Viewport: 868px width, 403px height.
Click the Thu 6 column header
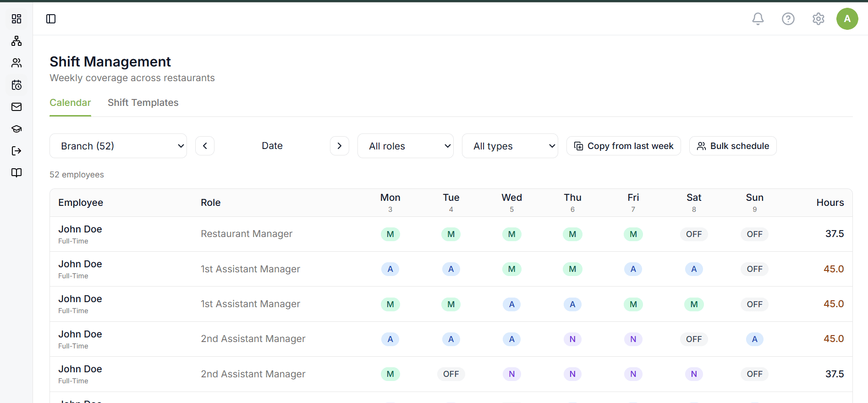pos(572,203)
